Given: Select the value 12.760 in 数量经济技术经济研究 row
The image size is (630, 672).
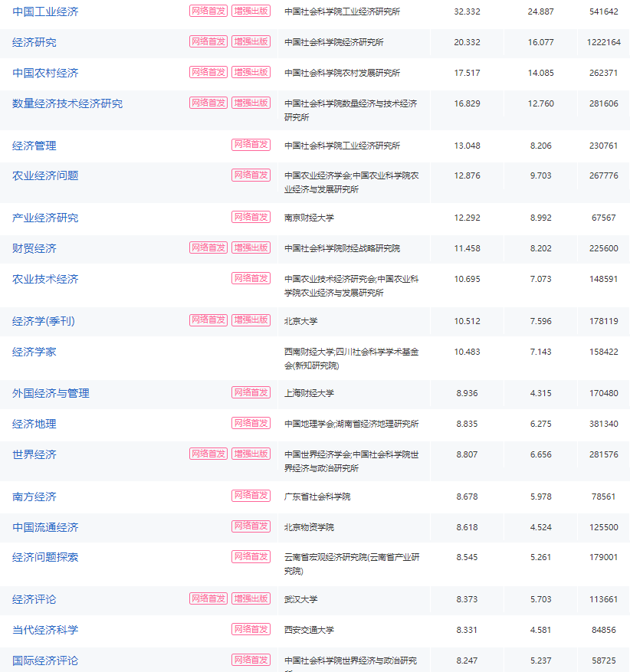Looking at the screenshot, I should coord(541,103).
